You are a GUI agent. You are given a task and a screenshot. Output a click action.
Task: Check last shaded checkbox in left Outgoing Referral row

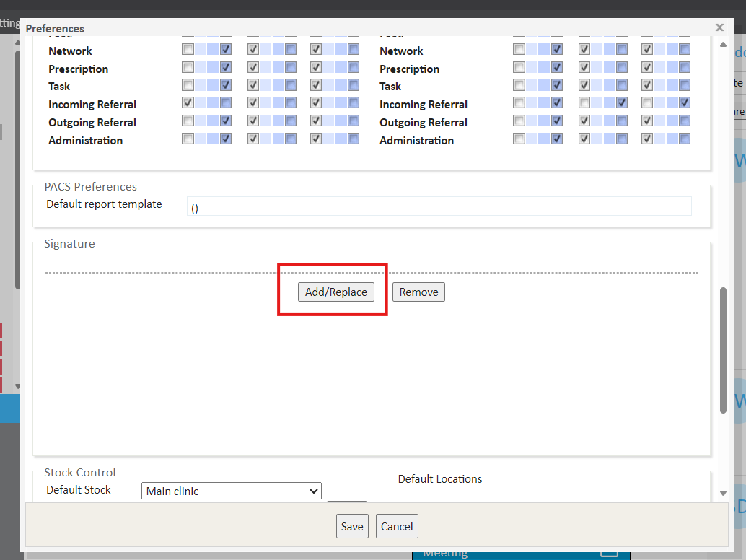point(353,121)
